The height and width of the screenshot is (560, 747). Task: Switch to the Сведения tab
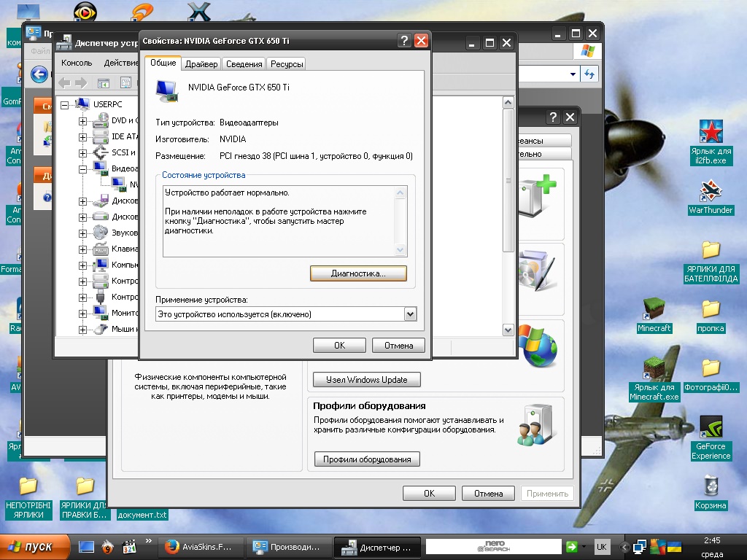(244, 64)
